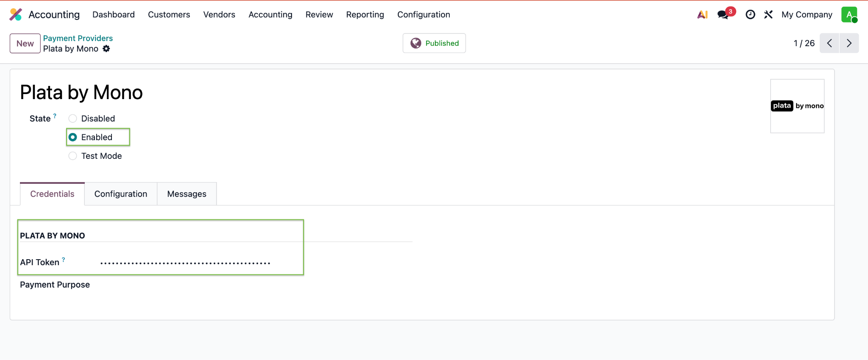Click the 1 / 26 pager counter
The width and height of the screenshot is (868, 360).
(x=804, y=43)
